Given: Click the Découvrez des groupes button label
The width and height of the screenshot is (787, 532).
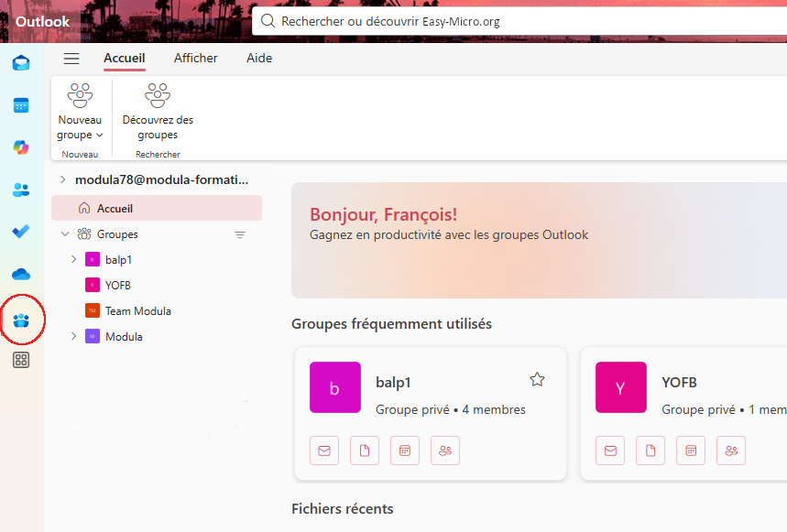Looking at the screenshot, I should click(x=158, y=127).
